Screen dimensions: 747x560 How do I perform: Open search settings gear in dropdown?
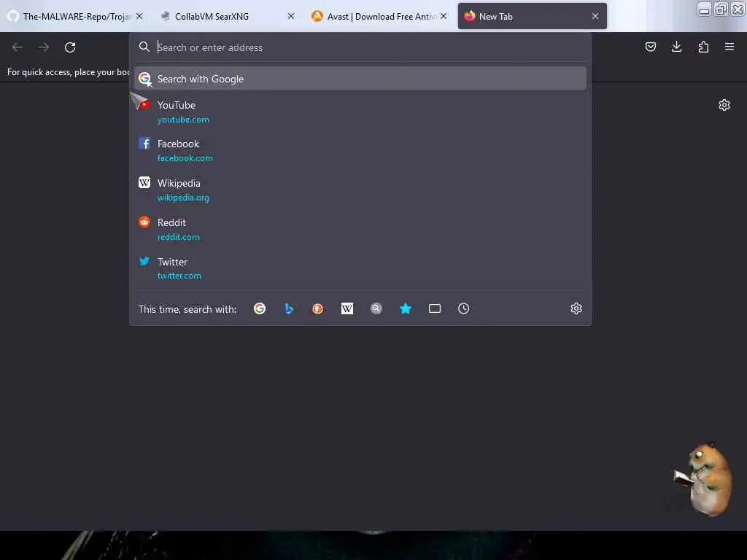[576, 308]
